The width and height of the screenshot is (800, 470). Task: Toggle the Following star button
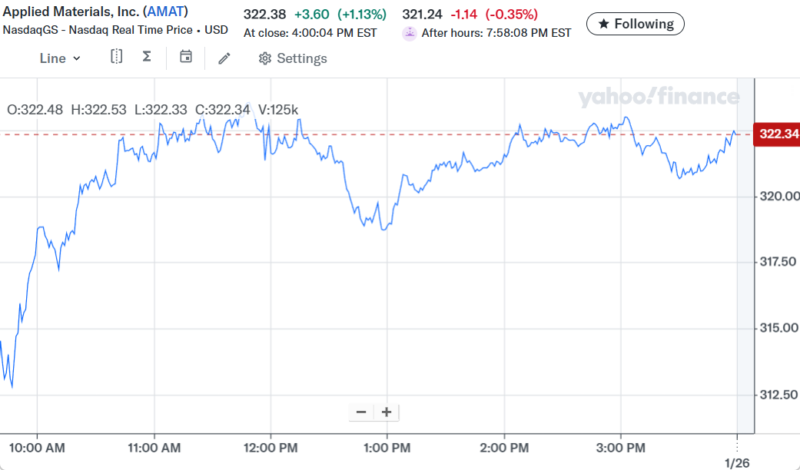pyautogui.click(x=635, y=23)
